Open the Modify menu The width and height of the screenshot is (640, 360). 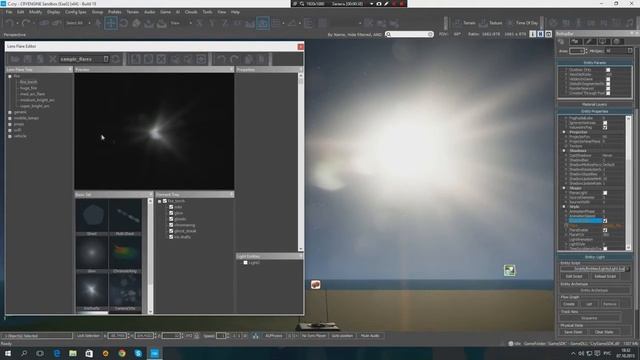35,12
